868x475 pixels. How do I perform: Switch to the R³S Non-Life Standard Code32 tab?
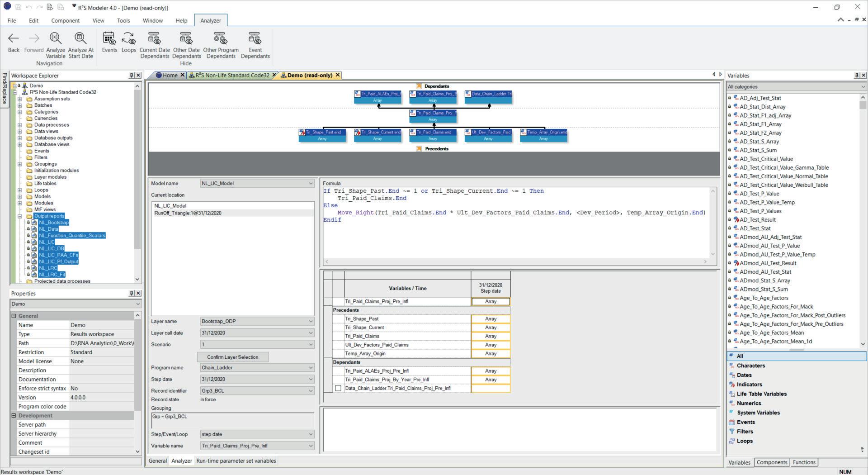click(x=232, y=75)
